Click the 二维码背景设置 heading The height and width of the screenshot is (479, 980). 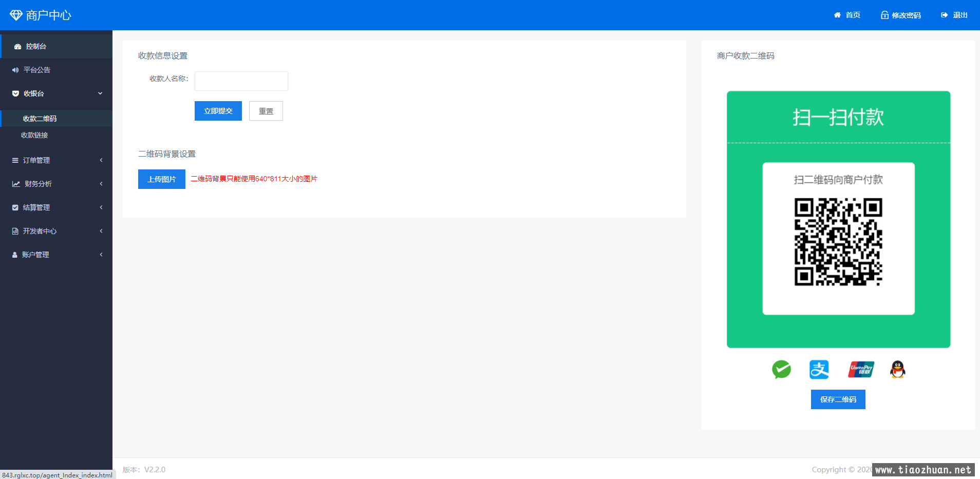click(167, 154)
